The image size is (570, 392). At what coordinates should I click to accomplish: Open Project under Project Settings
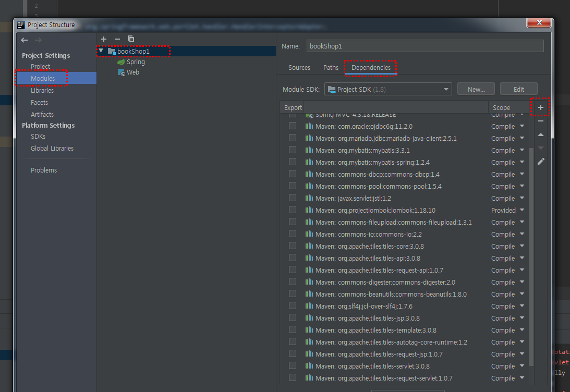click(40, 67)
